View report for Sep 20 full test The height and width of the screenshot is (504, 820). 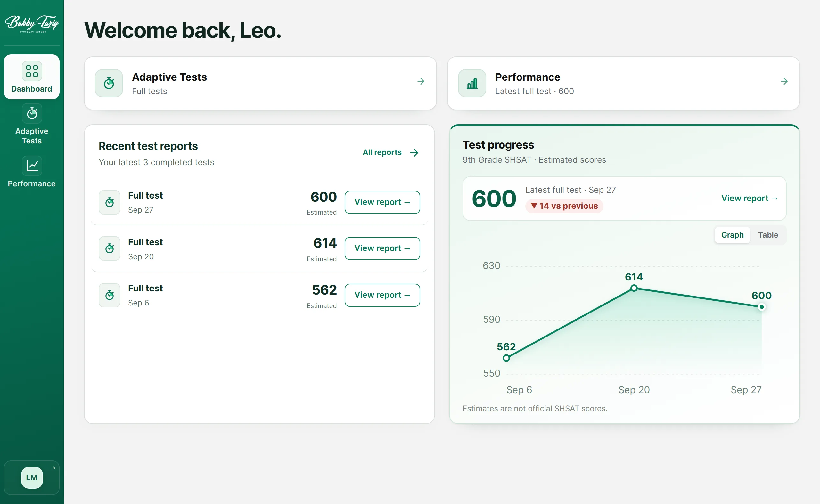[x=382, y=248]
